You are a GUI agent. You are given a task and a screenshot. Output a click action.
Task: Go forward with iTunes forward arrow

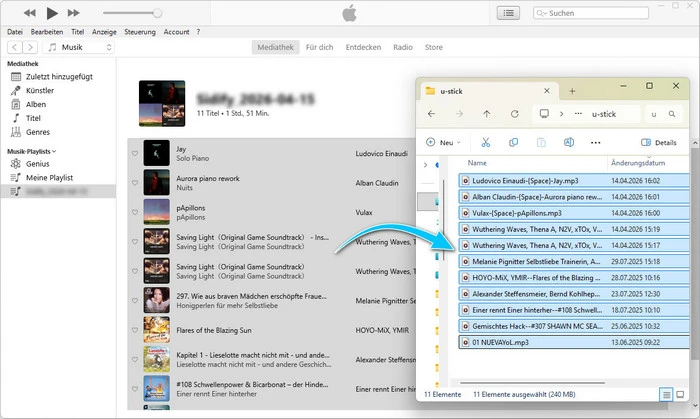30,47
